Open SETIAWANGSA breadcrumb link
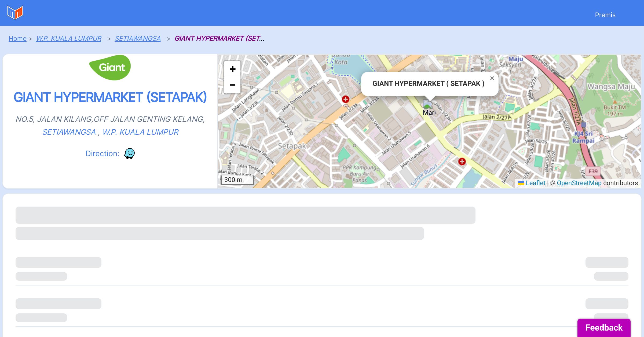 (x=138, y=39)
